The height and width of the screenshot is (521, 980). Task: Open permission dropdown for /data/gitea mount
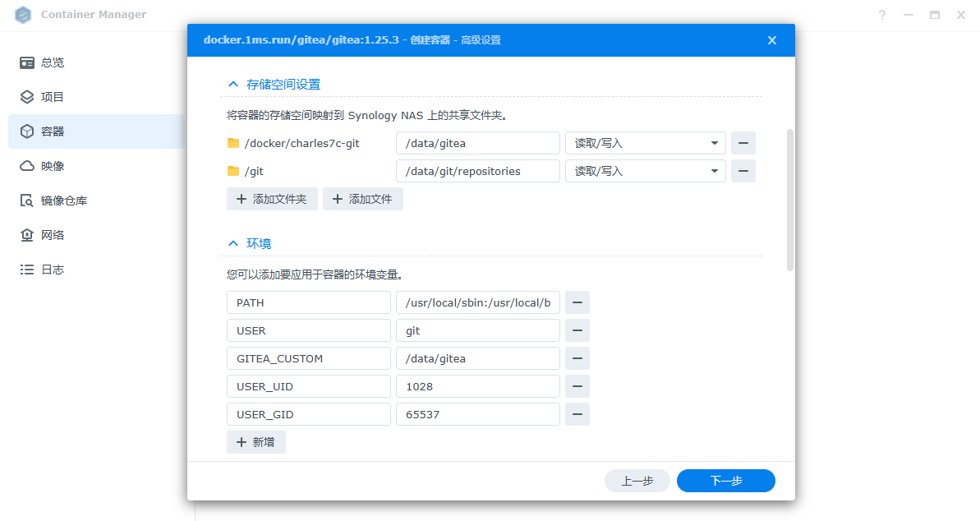click(x=645, y=143)
